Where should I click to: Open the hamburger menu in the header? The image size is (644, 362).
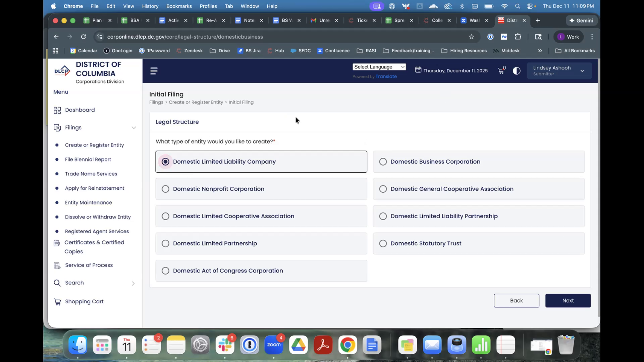154,71
